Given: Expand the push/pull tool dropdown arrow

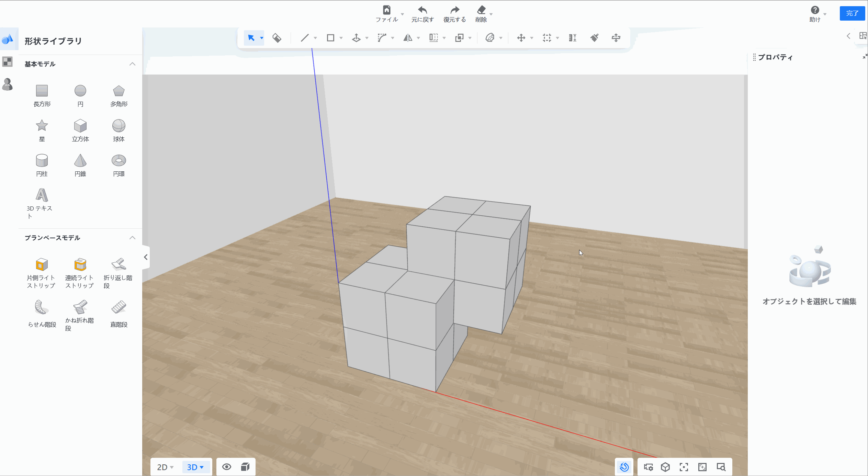Looking at the screenshot, I should coord(367,38).
